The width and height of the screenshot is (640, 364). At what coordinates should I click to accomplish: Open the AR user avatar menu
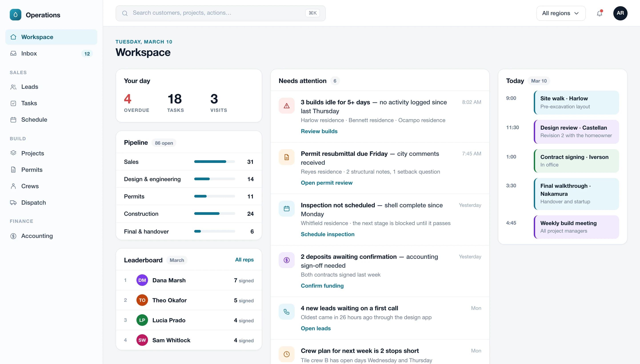click(x=620, y=13)
